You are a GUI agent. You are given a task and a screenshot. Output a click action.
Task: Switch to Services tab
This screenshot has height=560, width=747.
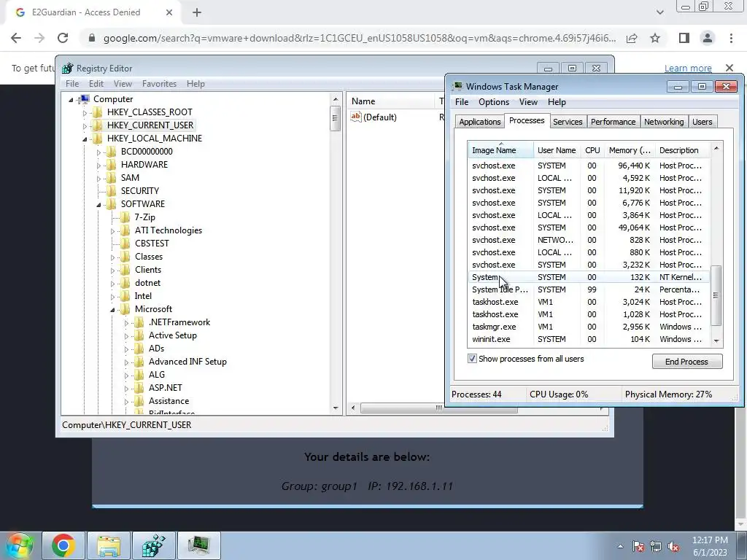pos(568,122)
